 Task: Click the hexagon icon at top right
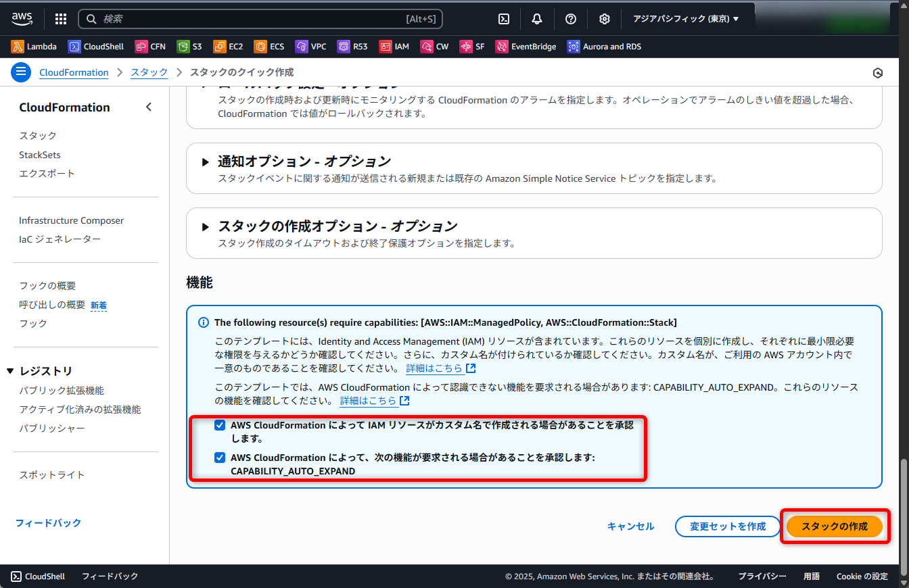click(878, 73)
